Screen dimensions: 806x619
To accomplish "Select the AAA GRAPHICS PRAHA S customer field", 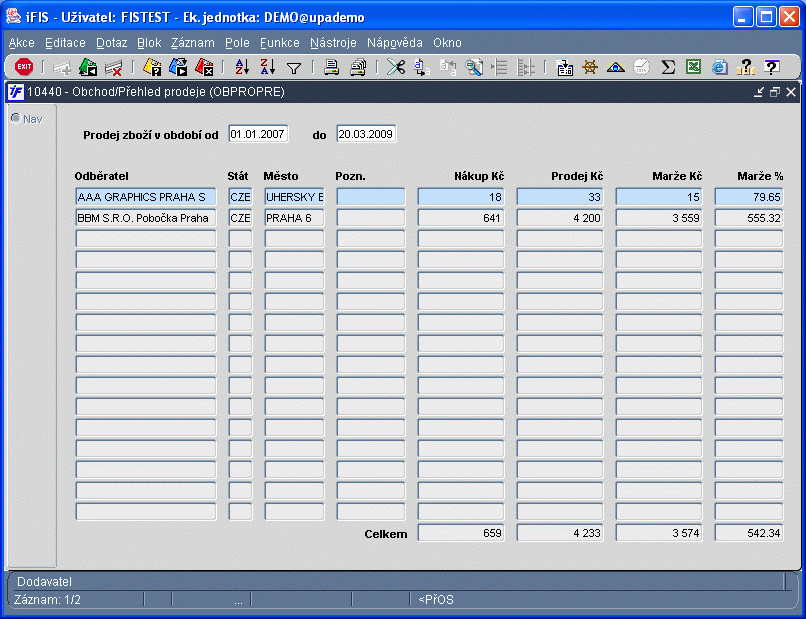I will click(146, 197).
